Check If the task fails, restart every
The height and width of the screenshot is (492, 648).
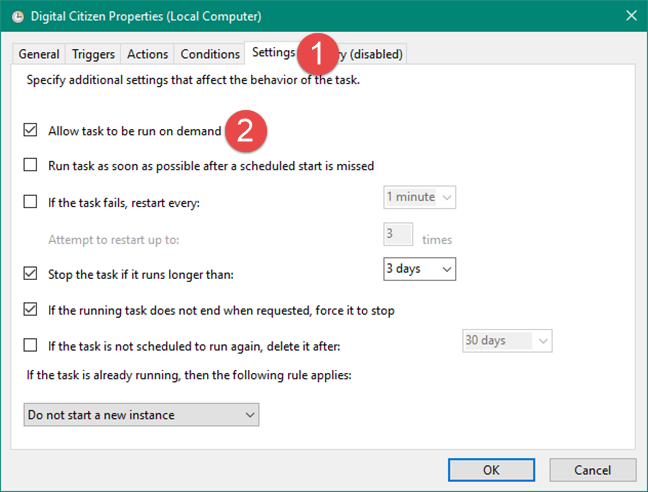coord(30,202)
